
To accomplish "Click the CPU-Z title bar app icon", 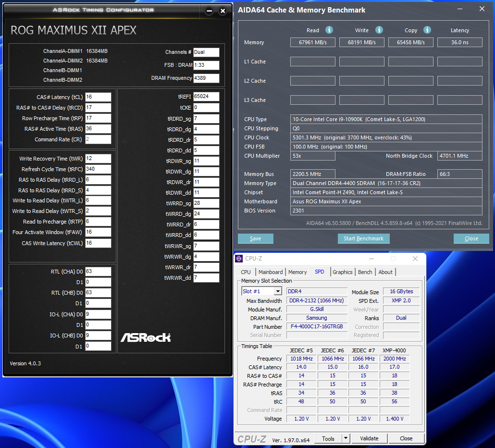I will 239,259.
